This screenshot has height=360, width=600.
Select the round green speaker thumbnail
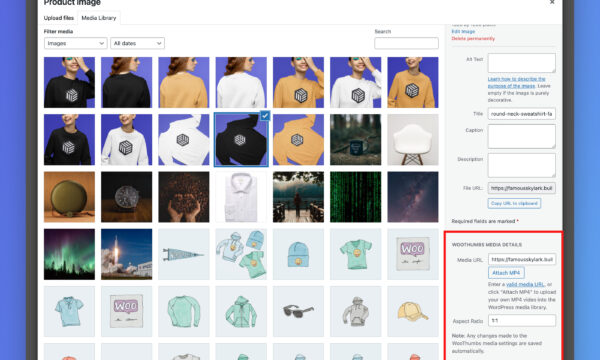(69, 197)
